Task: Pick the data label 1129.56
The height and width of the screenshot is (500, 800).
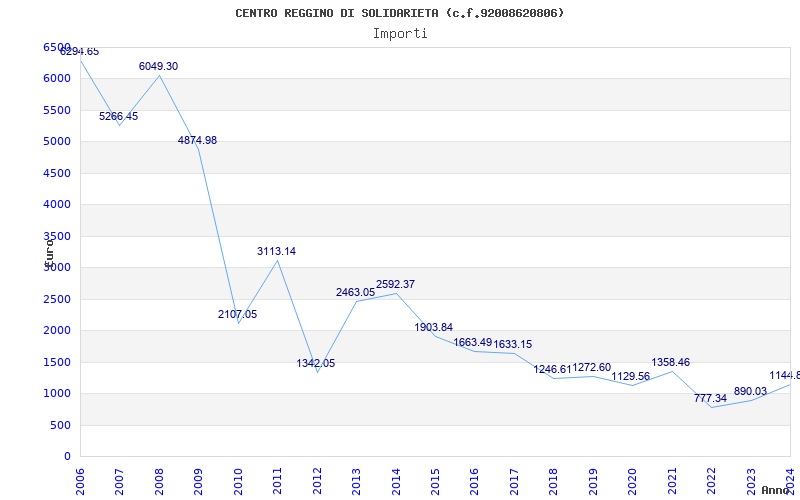Action: [631, 377]
